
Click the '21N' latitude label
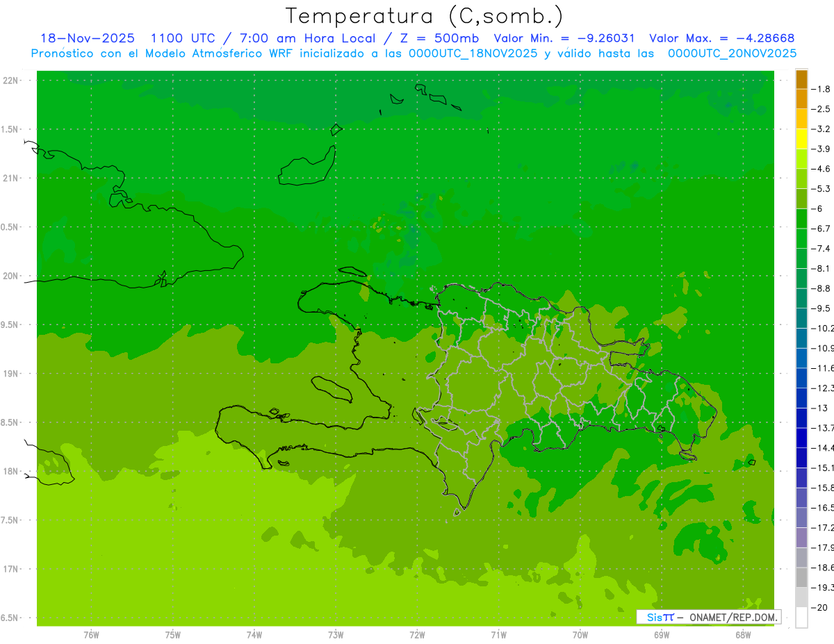pos(10,179)
